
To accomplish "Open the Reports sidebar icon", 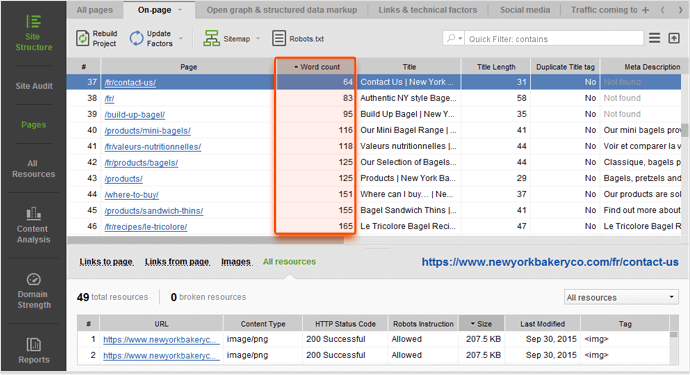I will pyautogui.click(x=33, y=350).
